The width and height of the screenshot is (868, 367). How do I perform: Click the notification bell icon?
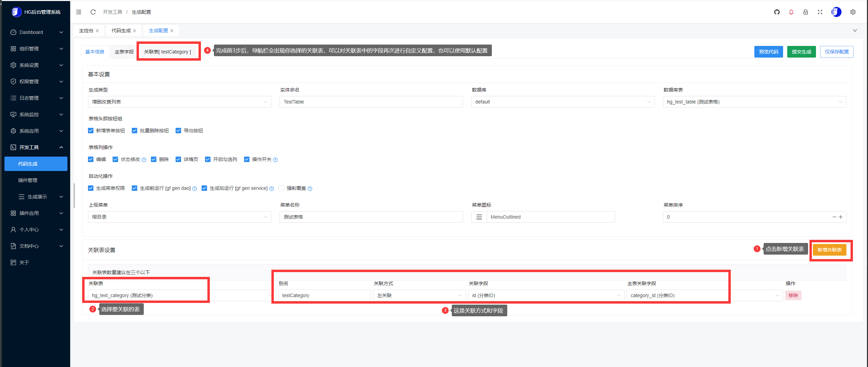tap(791, 12)
